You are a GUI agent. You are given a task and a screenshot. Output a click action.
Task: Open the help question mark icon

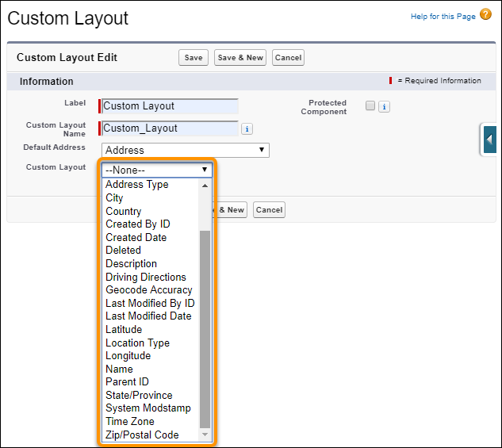tap(485, 14)
